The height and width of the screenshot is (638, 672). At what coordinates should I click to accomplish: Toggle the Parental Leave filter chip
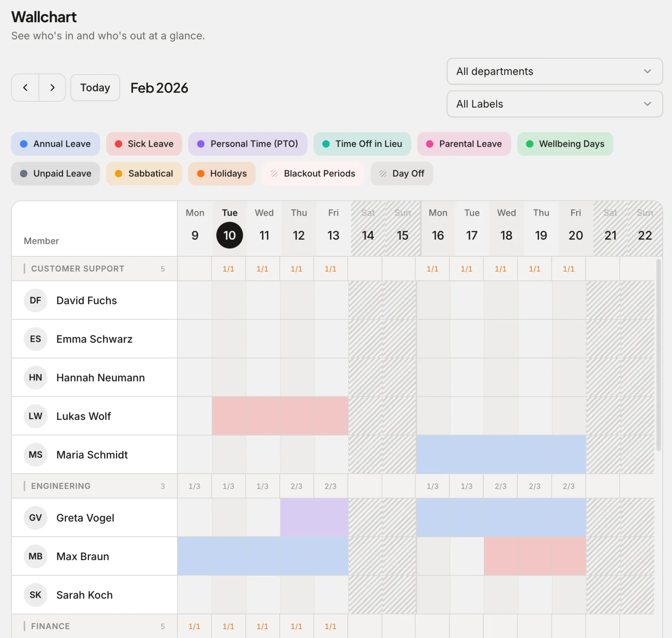[x=464, y=144]
